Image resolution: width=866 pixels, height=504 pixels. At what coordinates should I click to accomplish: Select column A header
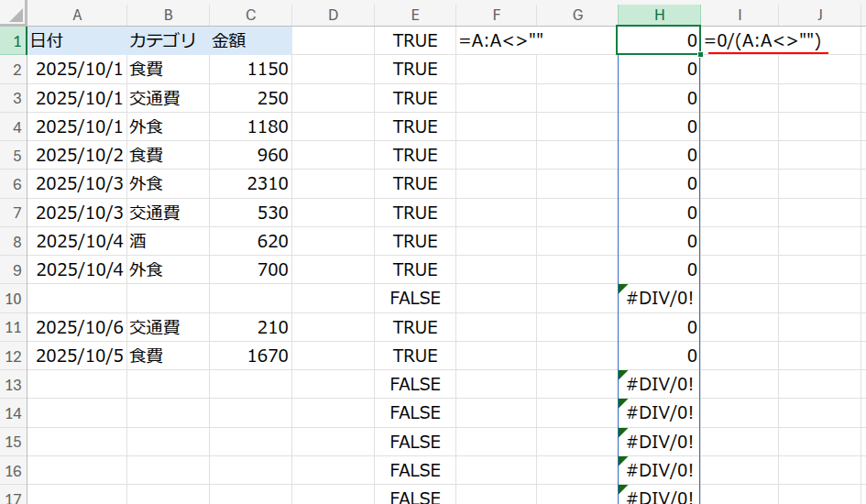[77, 14]
